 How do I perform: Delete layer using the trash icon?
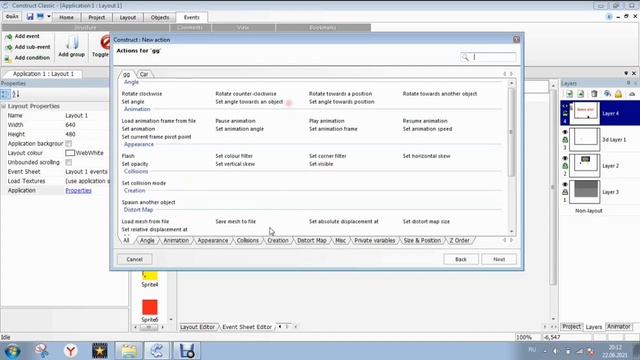coord(594,94)
